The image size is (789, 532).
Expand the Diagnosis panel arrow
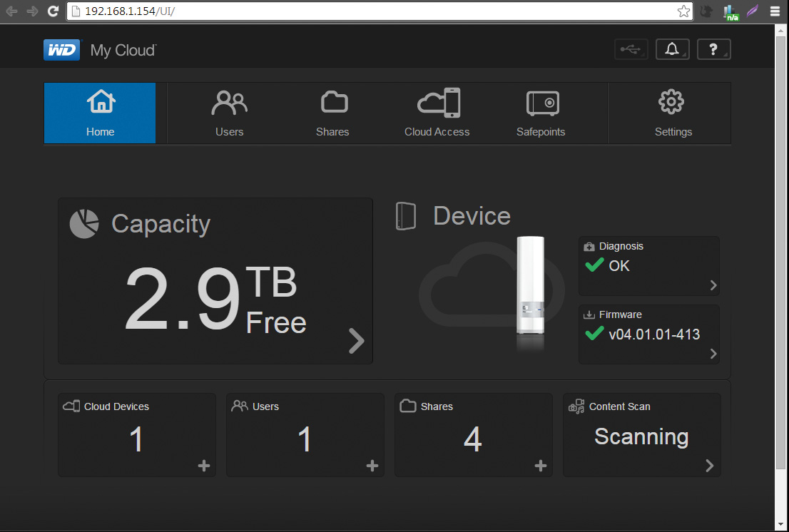pyautogui.click(x=713, y=286)
